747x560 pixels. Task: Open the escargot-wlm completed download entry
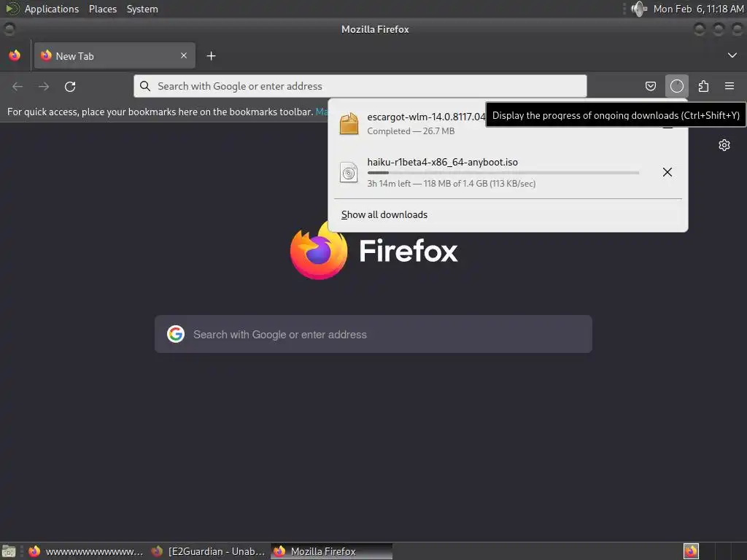508,124
